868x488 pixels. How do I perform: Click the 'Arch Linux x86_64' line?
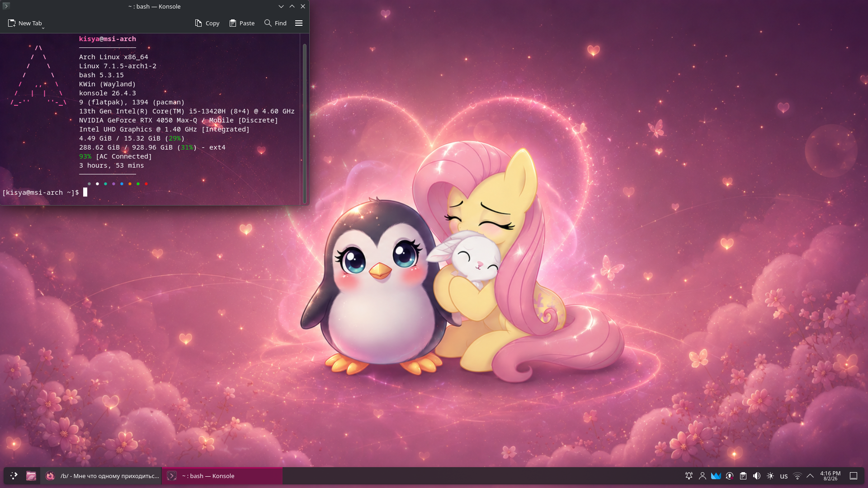point(113,57)
